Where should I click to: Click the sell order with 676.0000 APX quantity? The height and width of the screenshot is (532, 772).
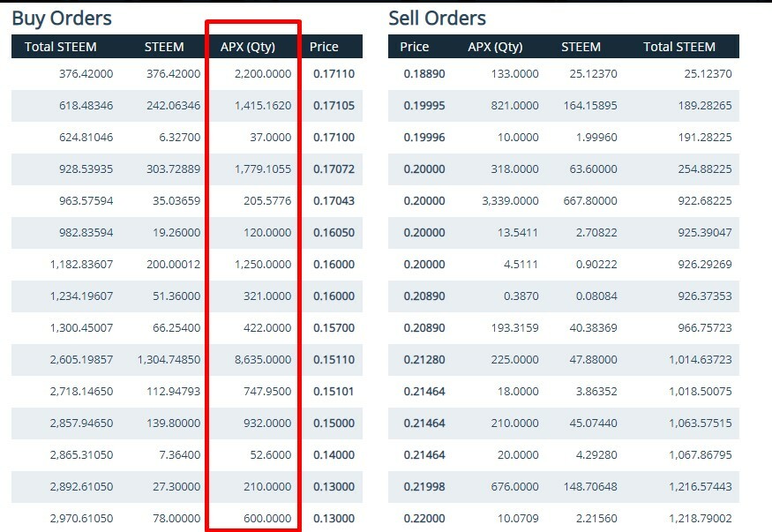click(510, 487)
